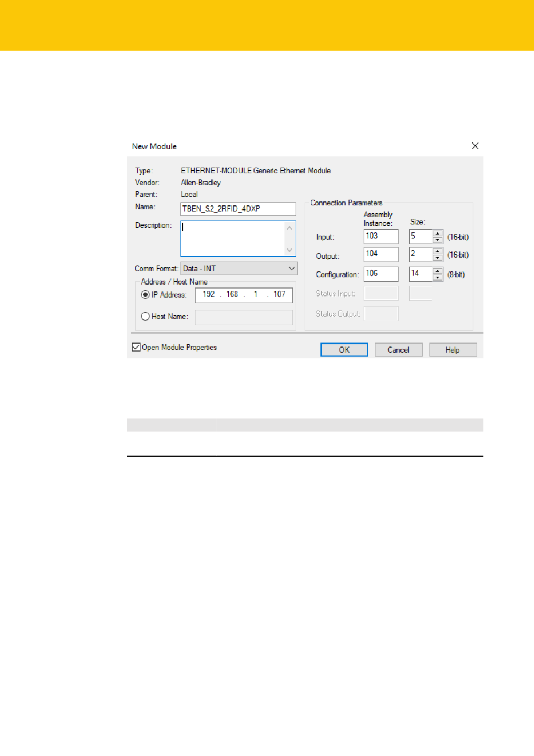Screen dimensions: 534x756
Task: Close the New Module dialog
Action: tap(475, 146)
